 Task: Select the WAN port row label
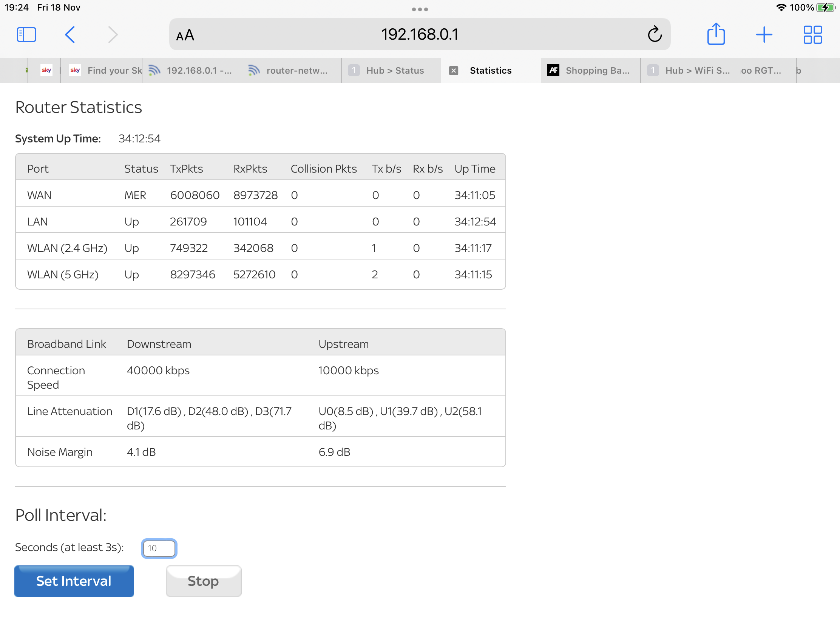40,195
